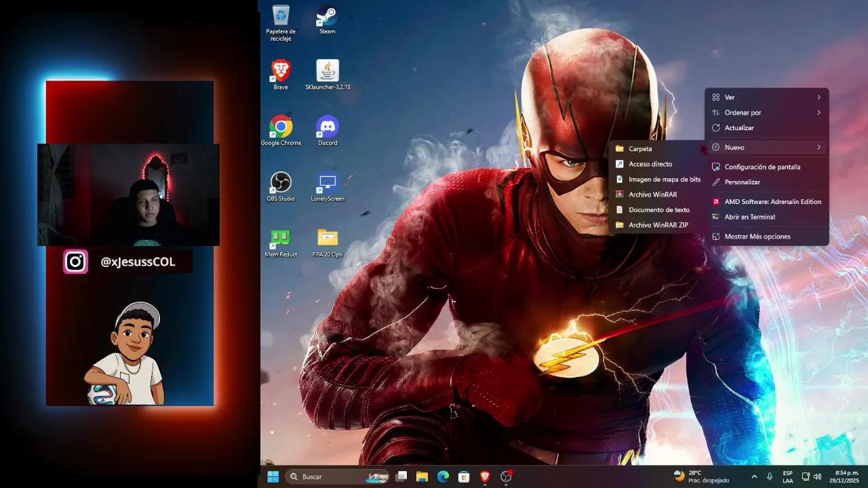Create new Archivo WinRAR

[x=656, y=195]
